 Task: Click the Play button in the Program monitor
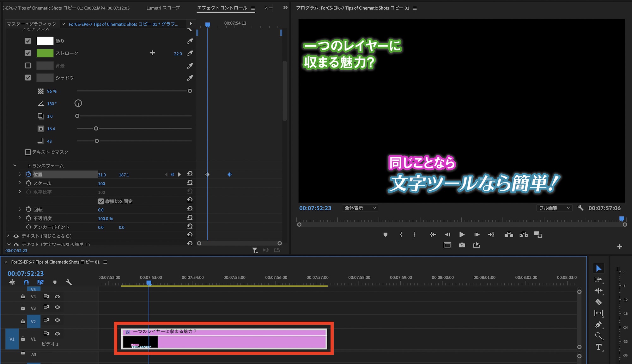click(x=462, y=235)
